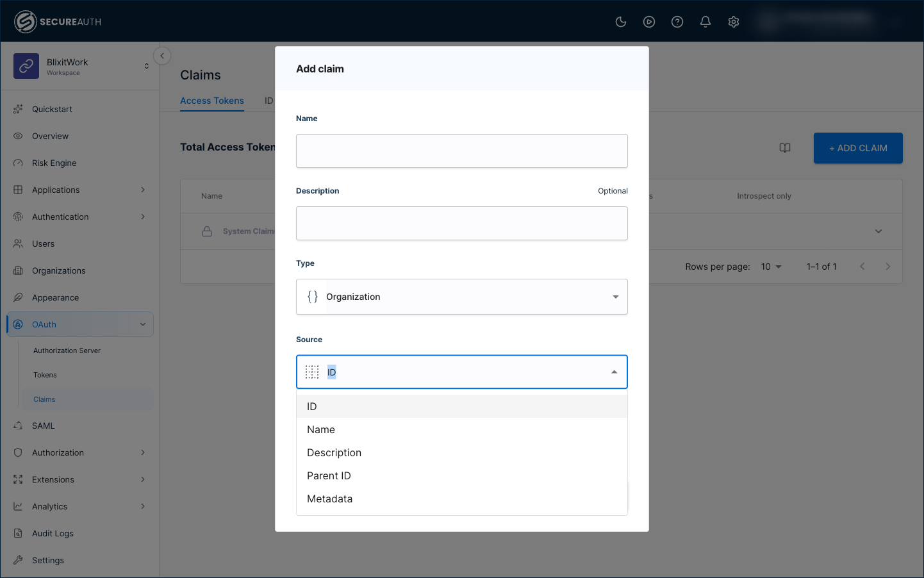This screenshot has height=578, width=924.
Task: Click the SAML icon in the sidebar
Action: click(18, 425)
